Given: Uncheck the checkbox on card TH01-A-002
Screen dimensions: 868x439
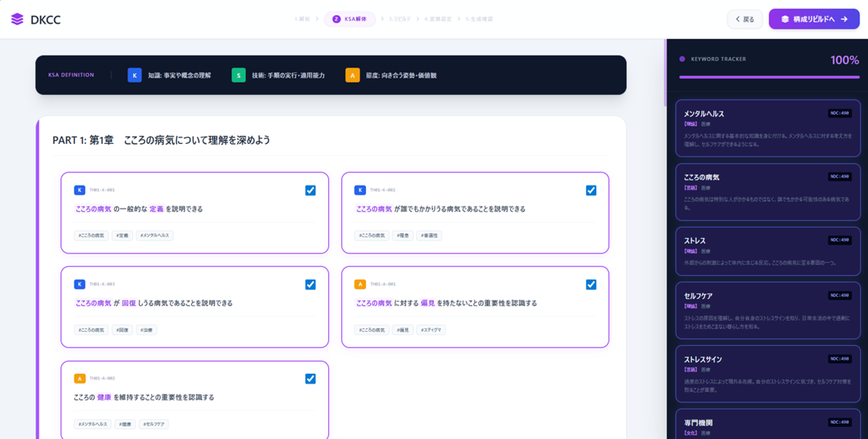Looking at the screenshot, I should coord(311,379).
